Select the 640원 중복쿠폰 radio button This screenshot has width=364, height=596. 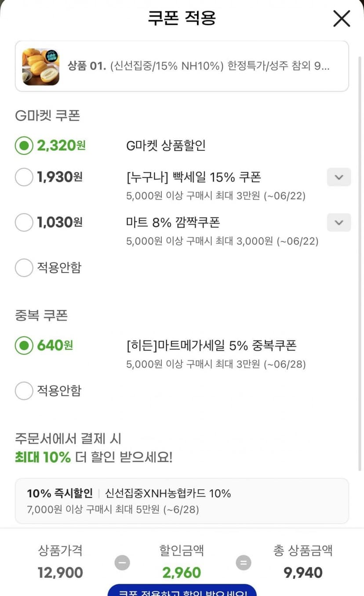click(x=24, y=345)
